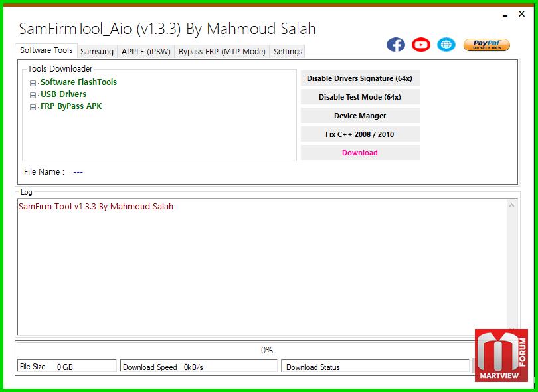The height and width of the screenshot is (392, 538).
Task: Open the website globe icon
Action: tap(446, 45)
